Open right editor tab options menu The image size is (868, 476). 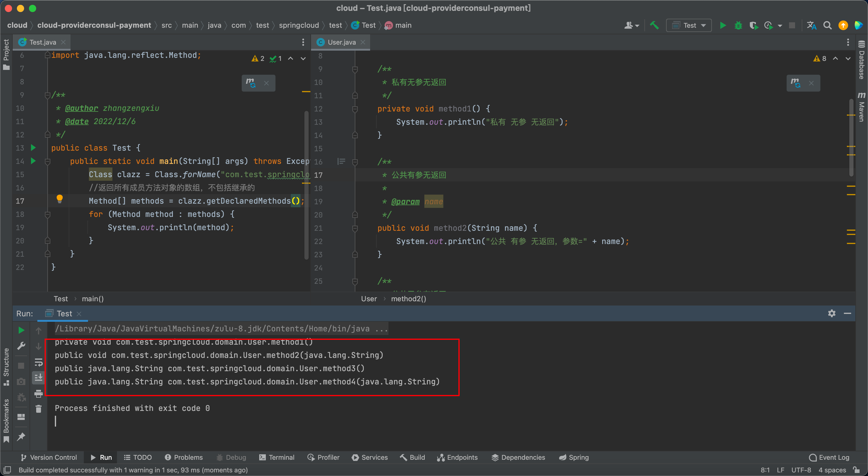(x=848, y=42)
